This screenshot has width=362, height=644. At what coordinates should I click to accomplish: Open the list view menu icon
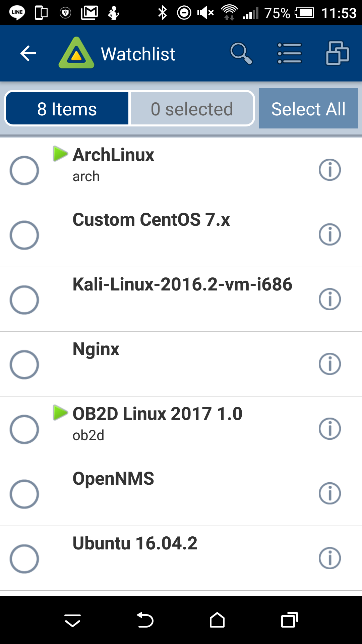point(290,53)
